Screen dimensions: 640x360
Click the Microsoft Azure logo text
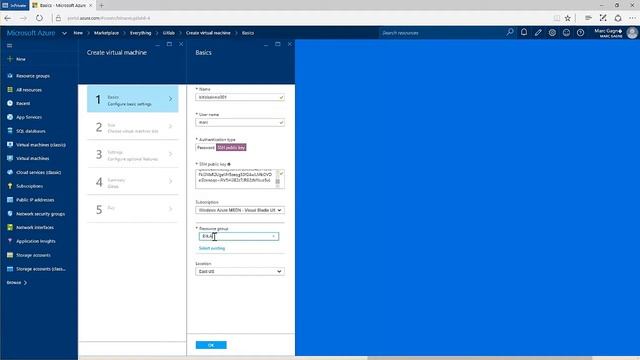pos(31,33)
